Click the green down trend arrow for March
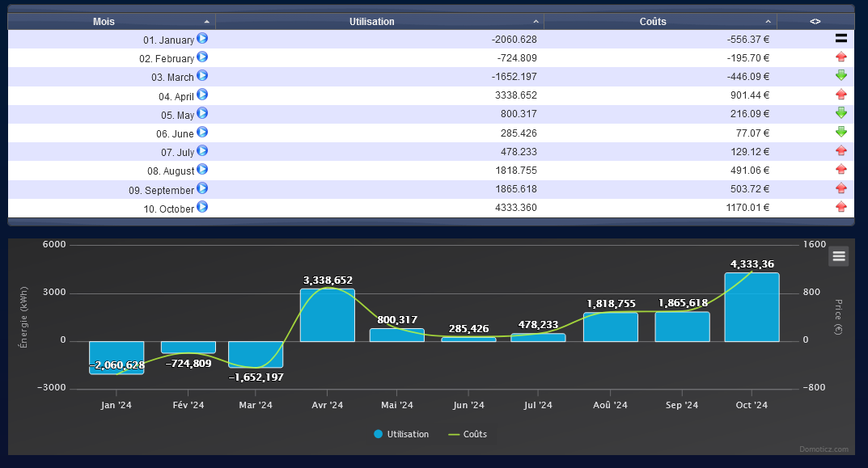868x468 pixels. coord(840,75)
